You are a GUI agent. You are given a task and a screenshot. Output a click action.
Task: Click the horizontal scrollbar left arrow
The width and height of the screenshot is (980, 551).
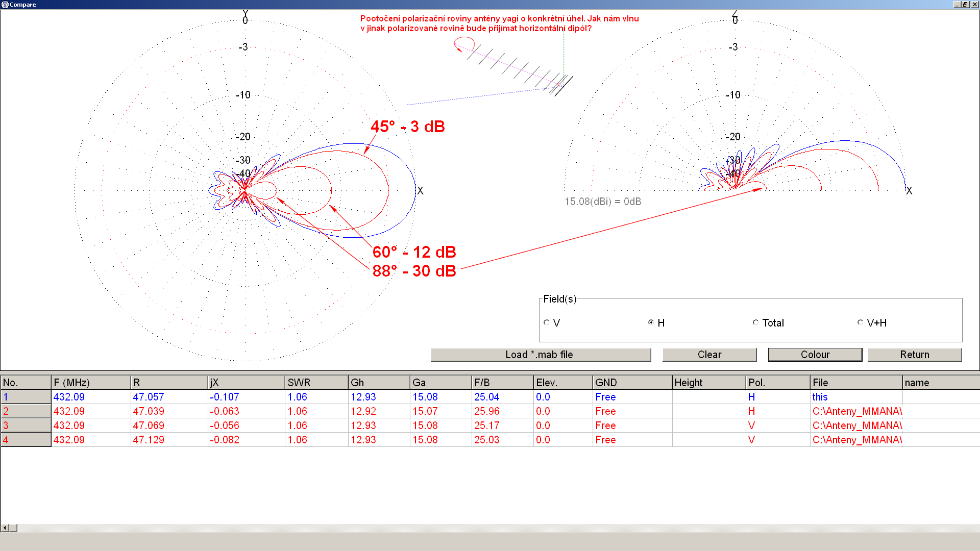[x=5, y=528]
